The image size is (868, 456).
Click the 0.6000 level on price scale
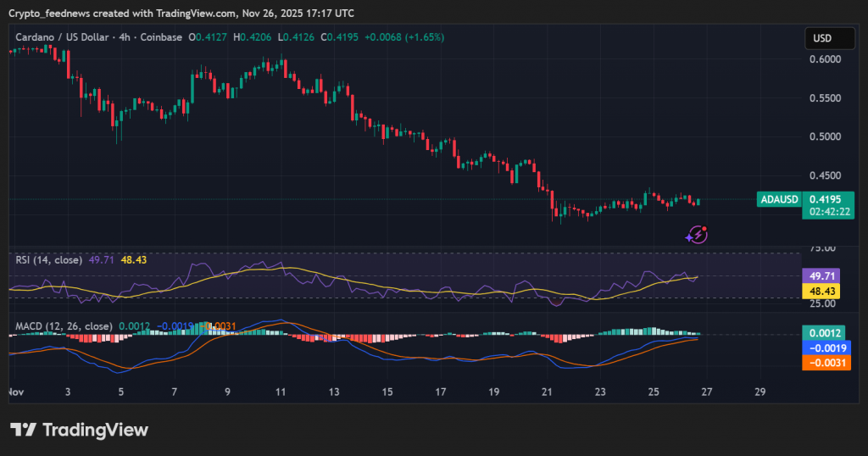click(824, 59)
